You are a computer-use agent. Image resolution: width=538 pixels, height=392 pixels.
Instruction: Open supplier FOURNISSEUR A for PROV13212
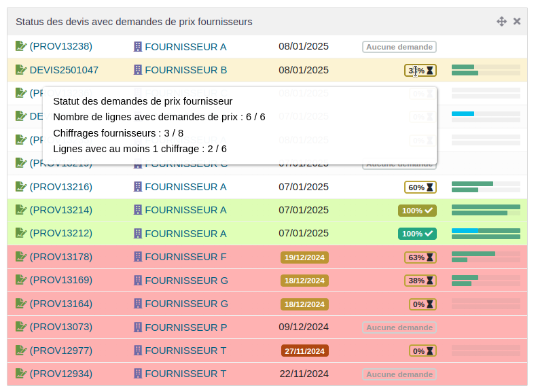[x=185, y=234]
